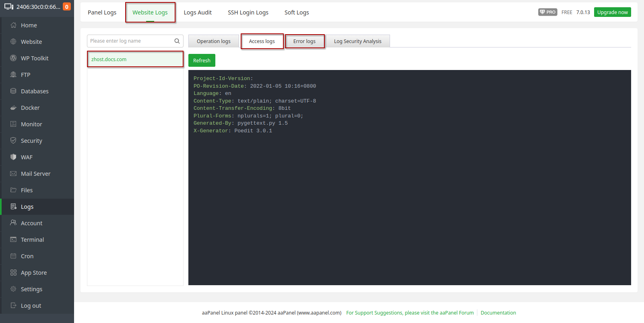Click the PRO diamond badge
This screenshot has width=644, height=323.
[x=547, y=12]
